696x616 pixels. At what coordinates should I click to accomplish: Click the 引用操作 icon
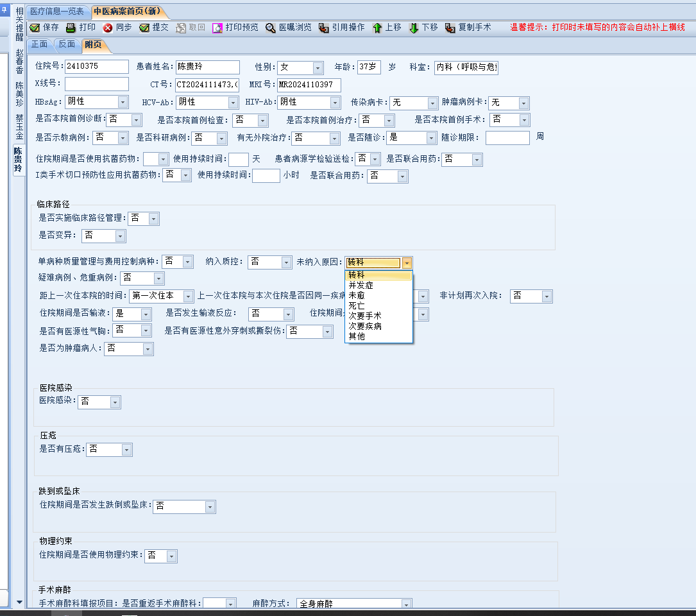pos(323,28)
